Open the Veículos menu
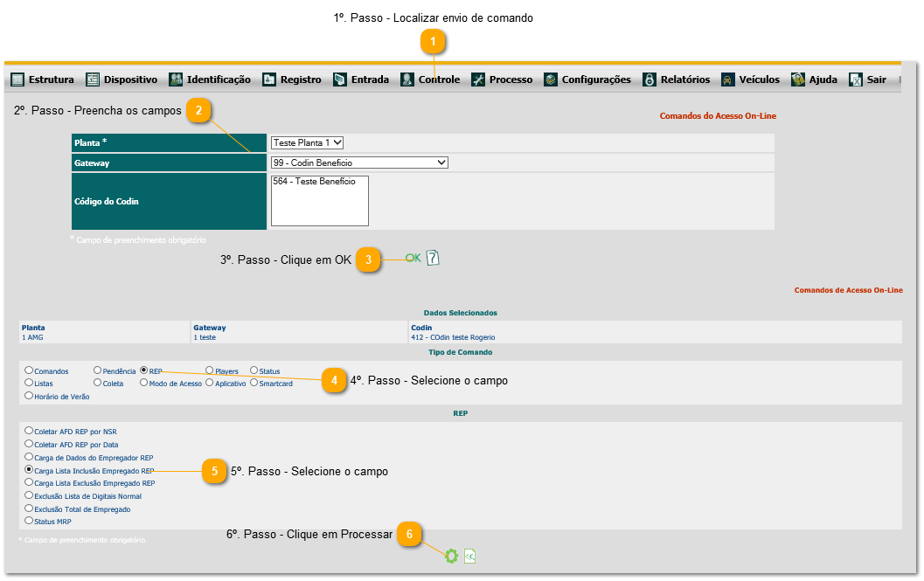924x581 pixels. click(760, 80)
